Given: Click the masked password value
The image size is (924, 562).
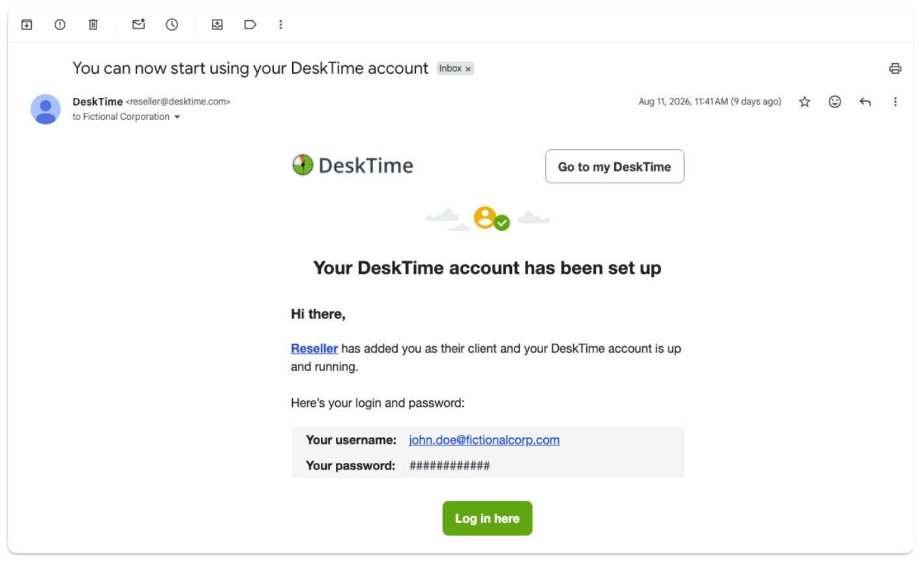Looking at the screenshot, I should [450, 466].
